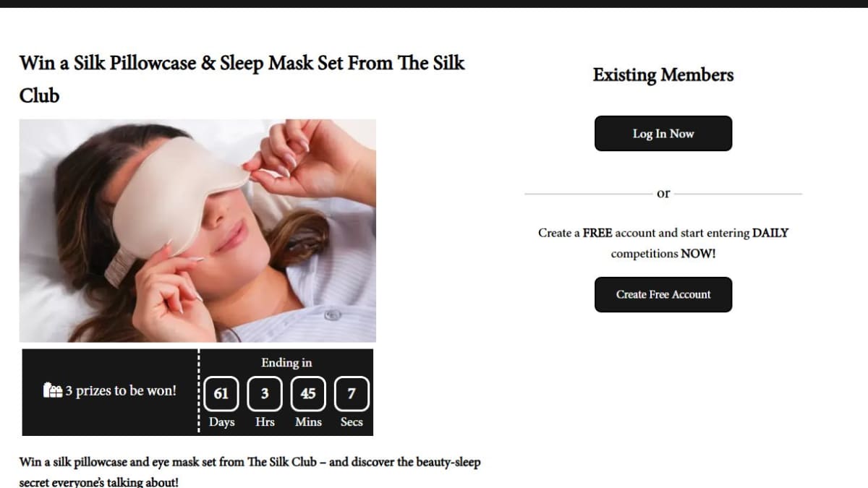This screenshot has width=868, height=488.
Task: Select the 45 minutes countdown box
Action: [x=308, y=394]
